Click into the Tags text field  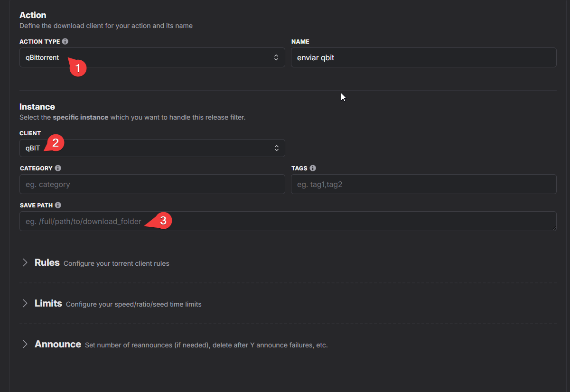(423, 184)
